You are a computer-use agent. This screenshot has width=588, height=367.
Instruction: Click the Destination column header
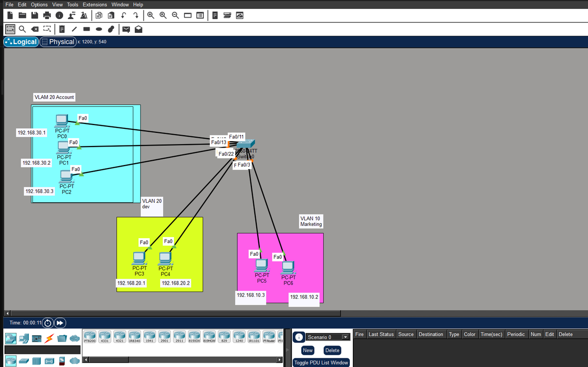click(x=431, y=334)
